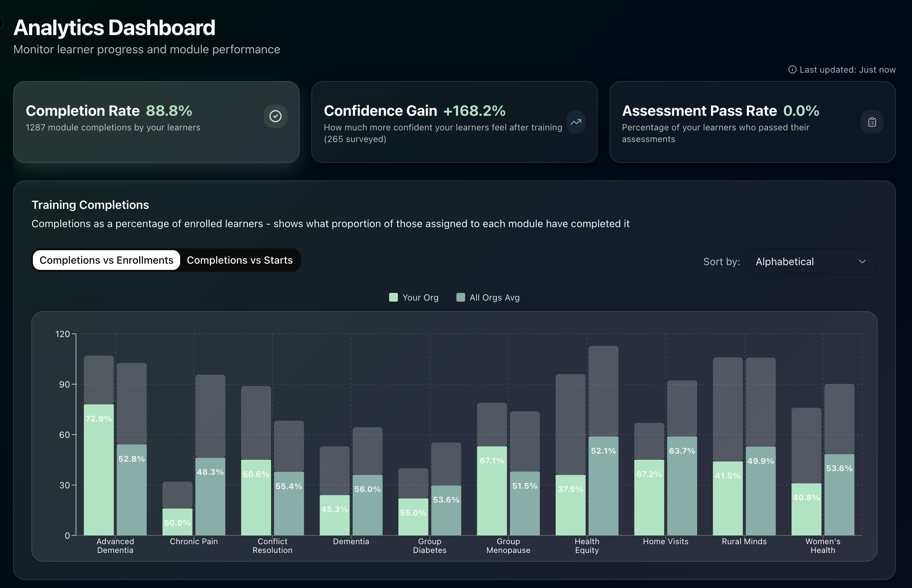
Task: Switch to Completions vs Starts view
Action: pyautogui.click(x=240, y=260)
